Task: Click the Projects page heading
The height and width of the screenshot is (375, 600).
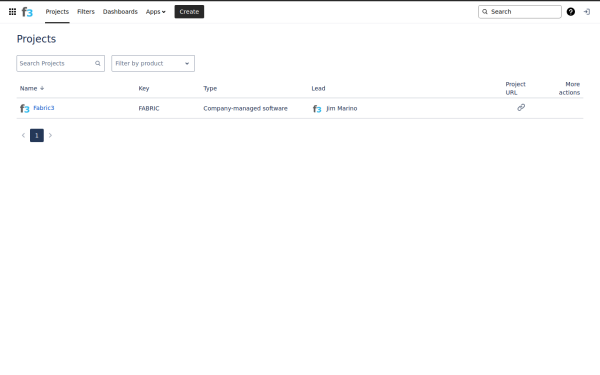Action: 36,39
